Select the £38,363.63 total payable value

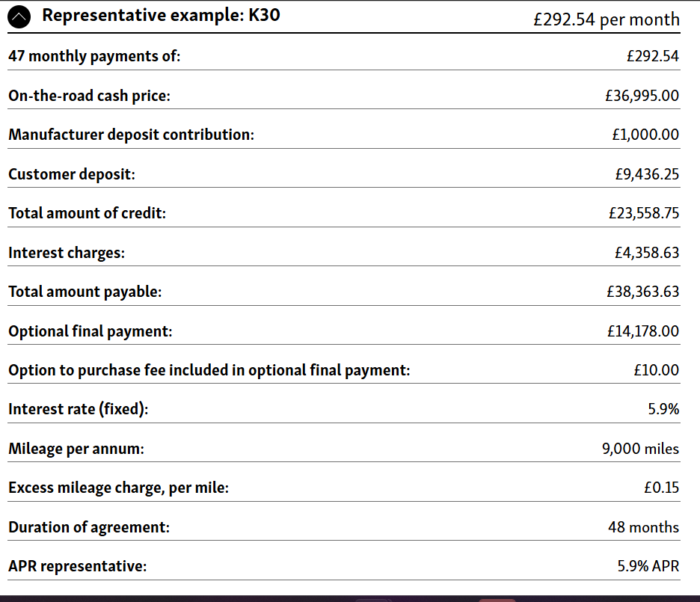point(642,292)
